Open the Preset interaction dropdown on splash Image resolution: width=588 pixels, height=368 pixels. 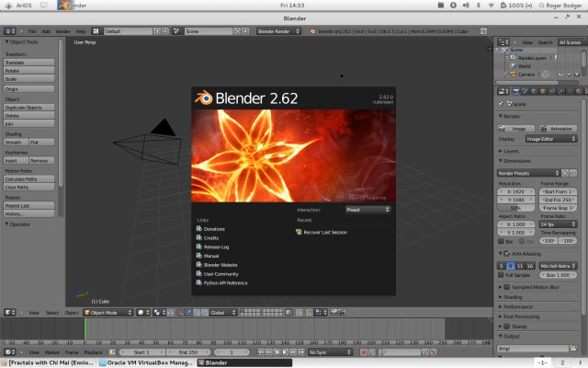click(x=367, y=210)
